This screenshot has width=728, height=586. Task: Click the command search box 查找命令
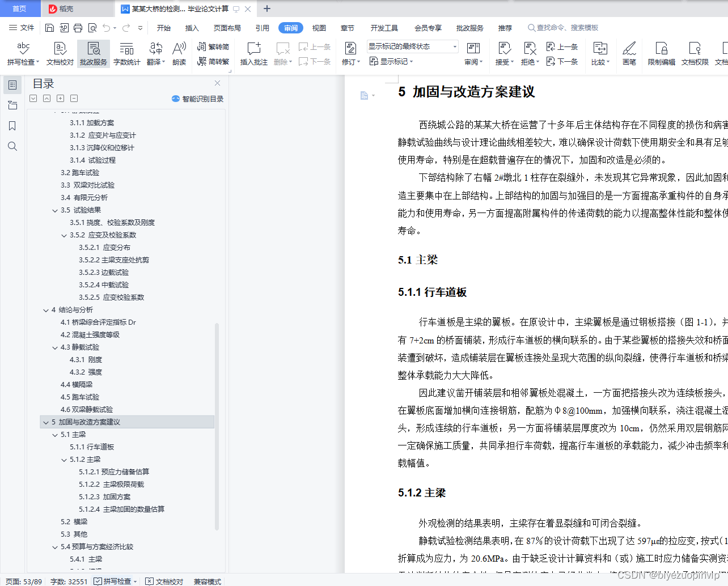[562, 28]
